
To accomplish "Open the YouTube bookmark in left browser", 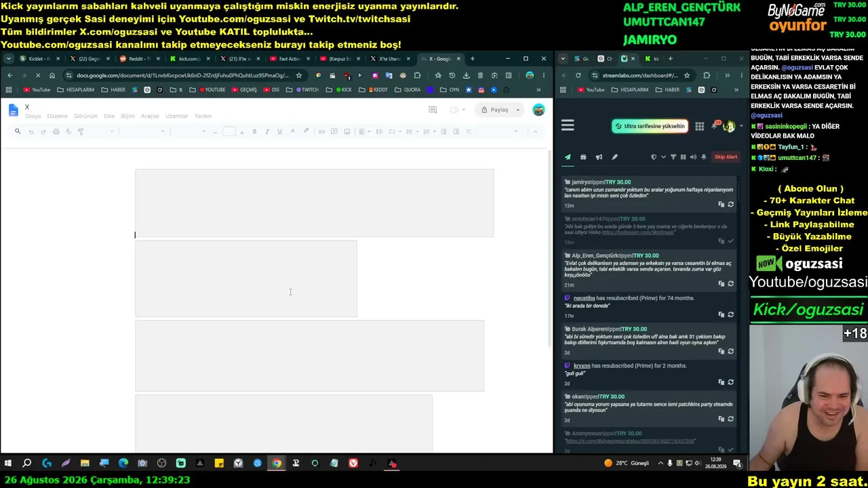I will 37,89.
